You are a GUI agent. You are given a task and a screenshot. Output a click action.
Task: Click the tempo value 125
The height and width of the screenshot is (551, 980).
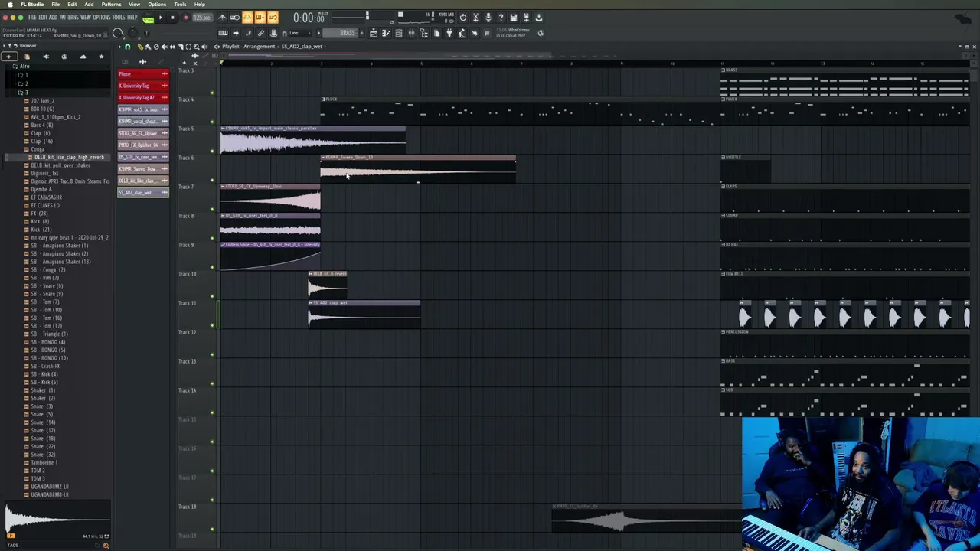coord(203,18)
